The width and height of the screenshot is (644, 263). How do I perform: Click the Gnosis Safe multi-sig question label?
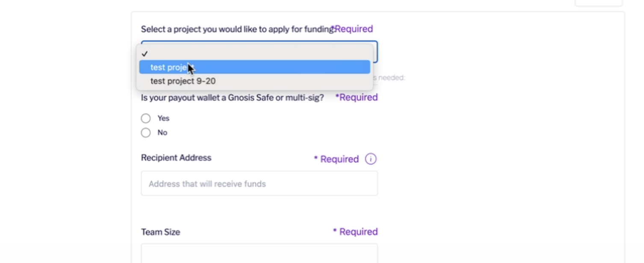pyautogui.click(x=233, y=98)
